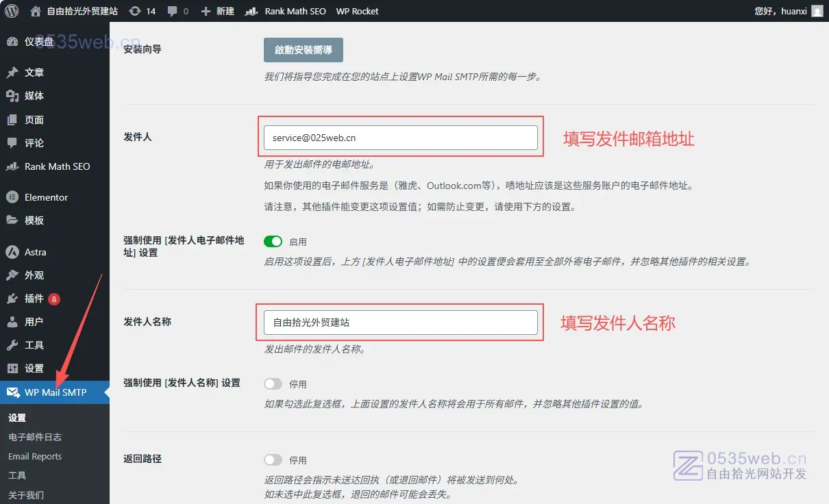Click the Rank Math SEO sidebar icon
829x504 pixels.
[12, 166]
